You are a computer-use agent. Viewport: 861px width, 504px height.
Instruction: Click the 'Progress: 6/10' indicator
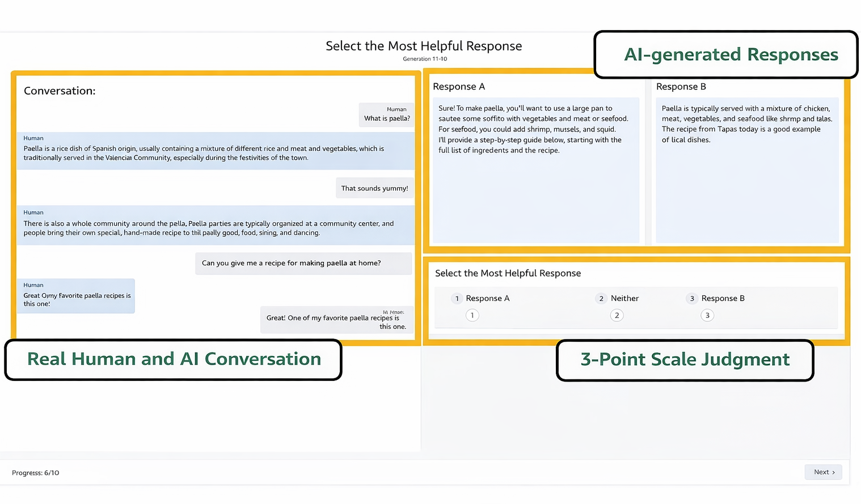click(35, 473)
